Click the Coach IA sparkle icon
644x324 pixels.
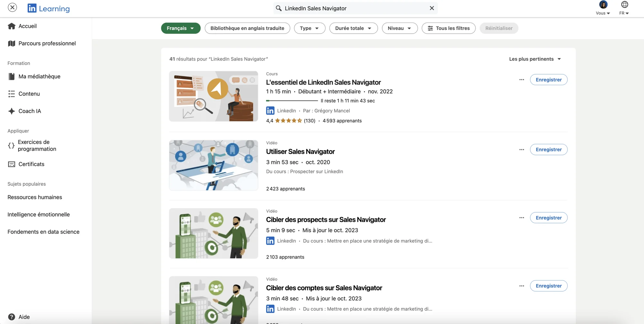(12, 111)
